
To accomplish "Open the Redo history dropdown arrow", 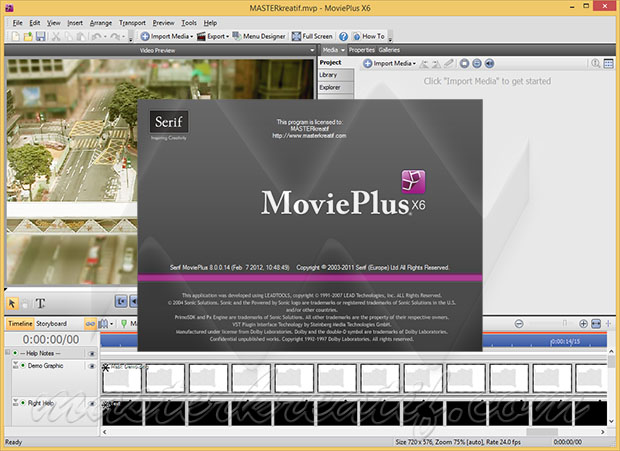I will coord(124,37).
